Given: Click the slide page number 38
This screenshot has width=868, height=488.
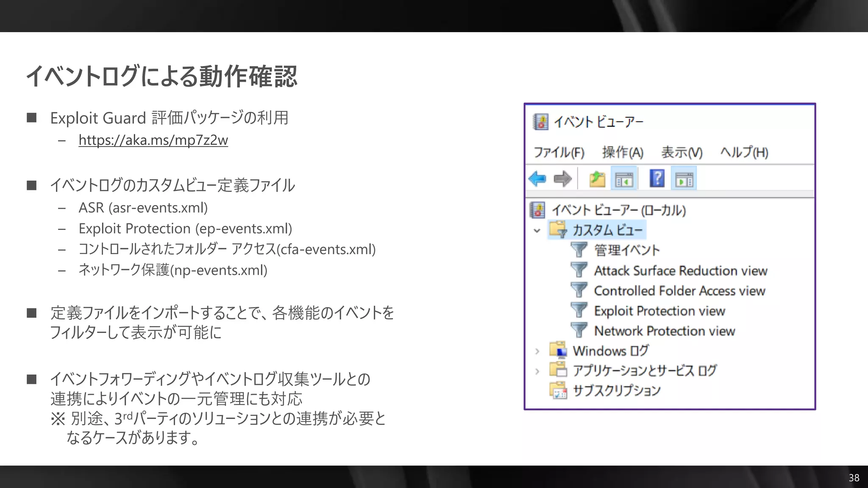Looking at the screenshot, I should tap(854, 478).
